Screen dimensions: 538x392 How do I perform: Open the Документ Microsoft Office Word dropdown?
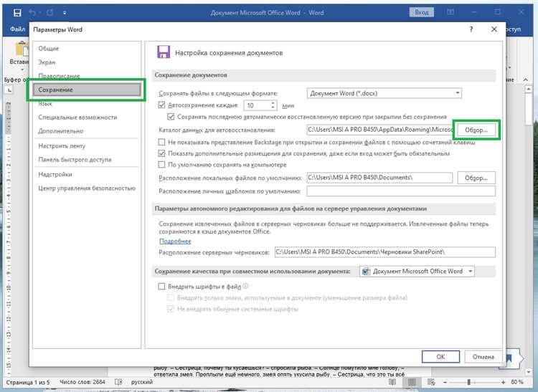pos(417,271)
